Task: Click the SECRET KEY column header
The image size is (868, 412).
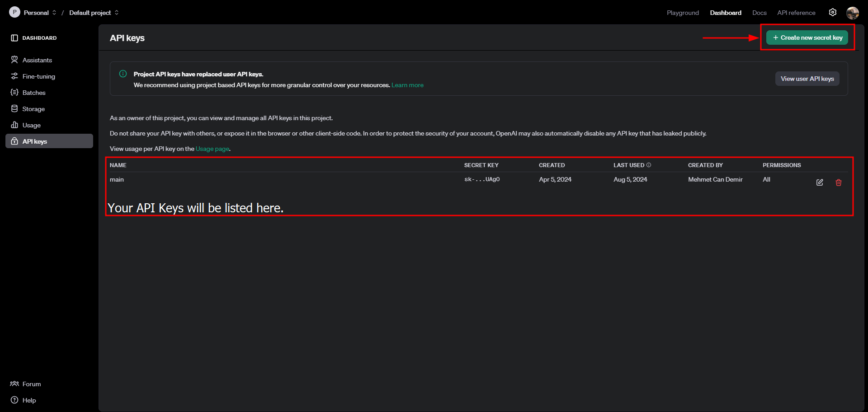Action: click(481, 165)
